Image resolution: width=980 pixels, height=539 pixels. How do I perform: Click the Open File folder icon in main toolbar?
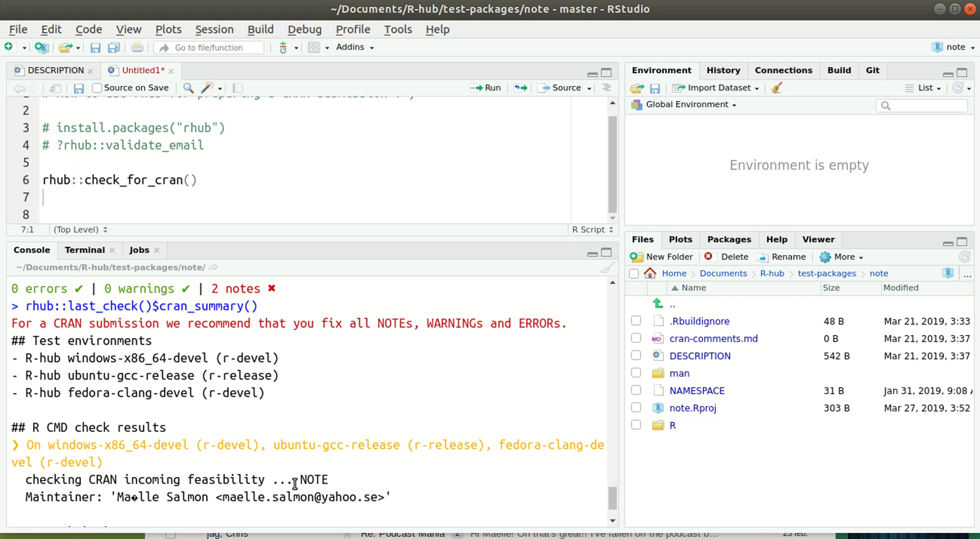click(65, 47)
